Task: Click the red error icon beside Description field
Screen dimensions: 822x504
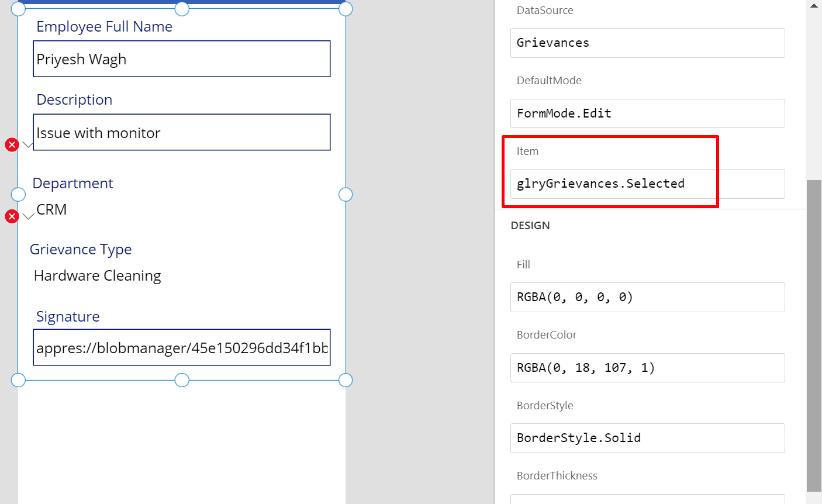Action: pyautogui.click(x=12, y=145)
